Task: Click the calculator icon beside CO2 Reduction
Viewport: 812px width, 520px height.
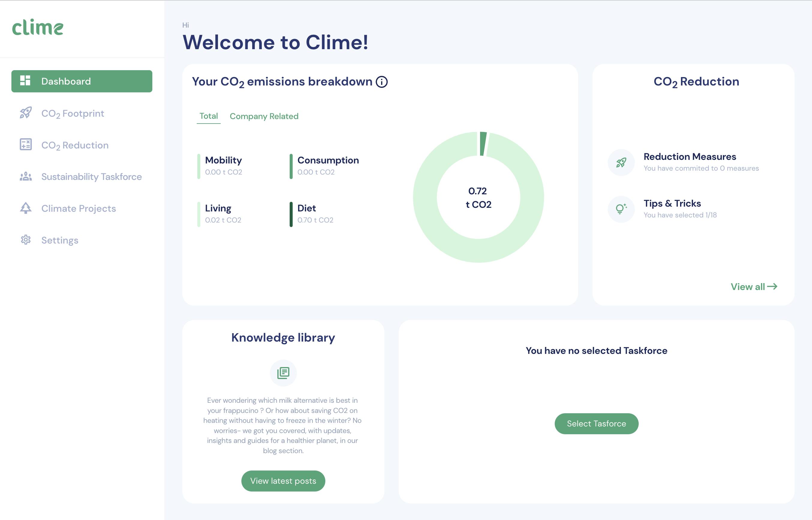Action: [26, 144]
